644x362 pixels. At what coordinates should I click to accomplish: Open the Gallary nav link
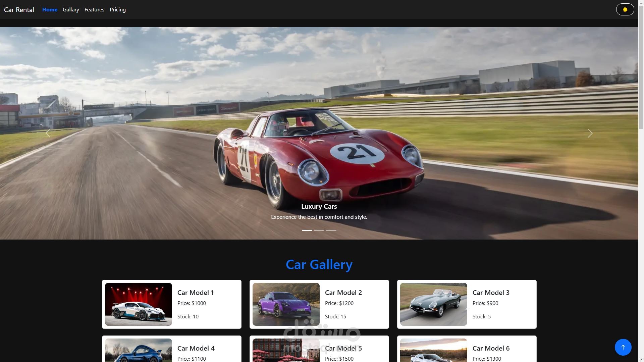71,10
